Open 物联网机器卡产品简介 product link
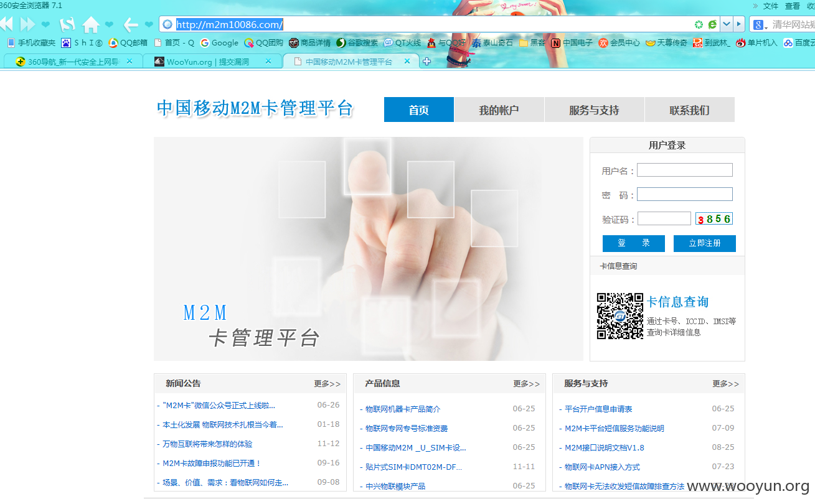 pos(403,409)
